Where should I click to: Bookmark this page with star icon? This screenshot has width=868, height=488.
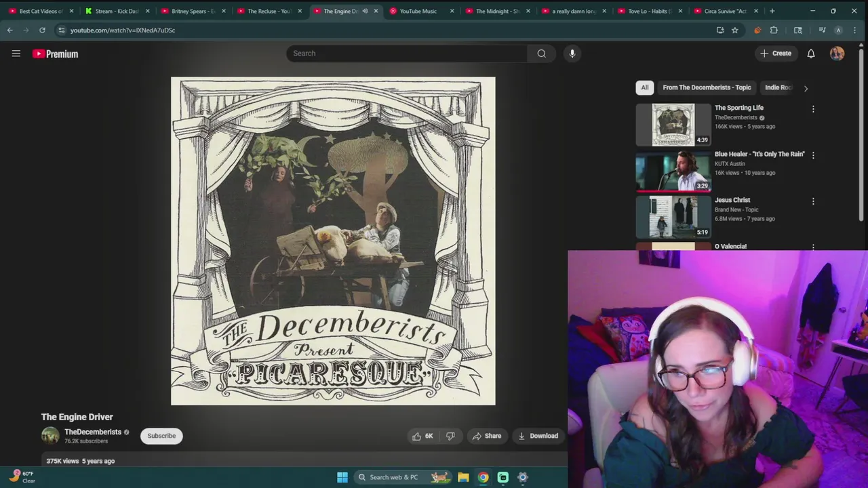tap(734, 30)
